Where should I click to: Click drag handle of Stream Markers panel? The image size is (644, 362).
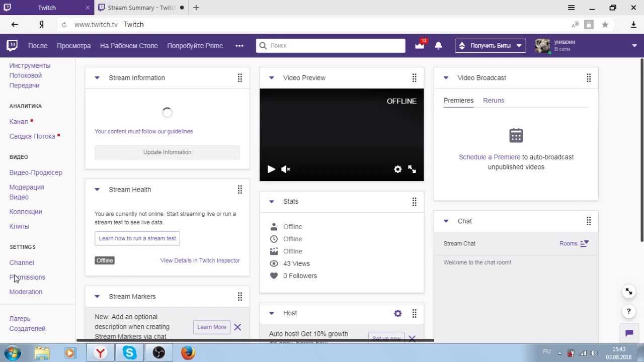tap(240, 297)
